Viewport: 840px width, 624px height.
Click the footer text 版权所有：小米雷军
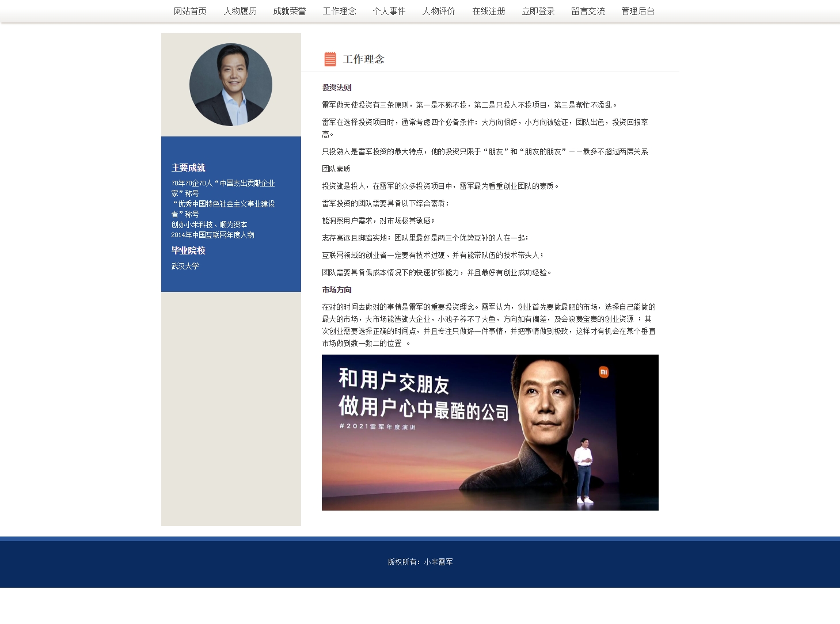tap(420, 562)
